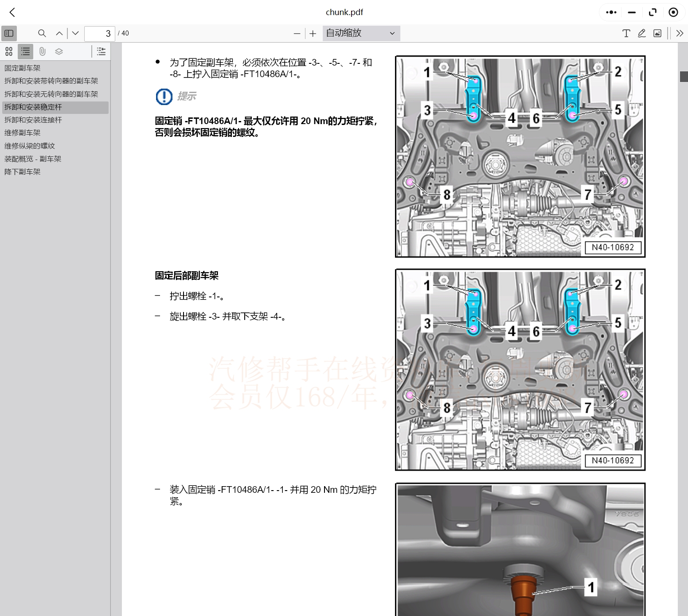Select the freehand draw tool
The height and width of the screenshot is (616, 688).
641,33
